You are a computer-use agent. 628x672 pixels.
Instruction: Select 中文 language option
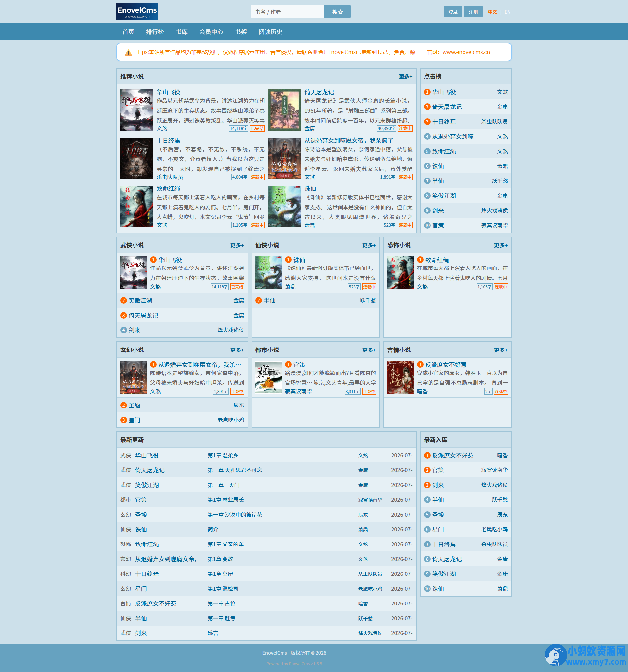[x=492, y=12]
